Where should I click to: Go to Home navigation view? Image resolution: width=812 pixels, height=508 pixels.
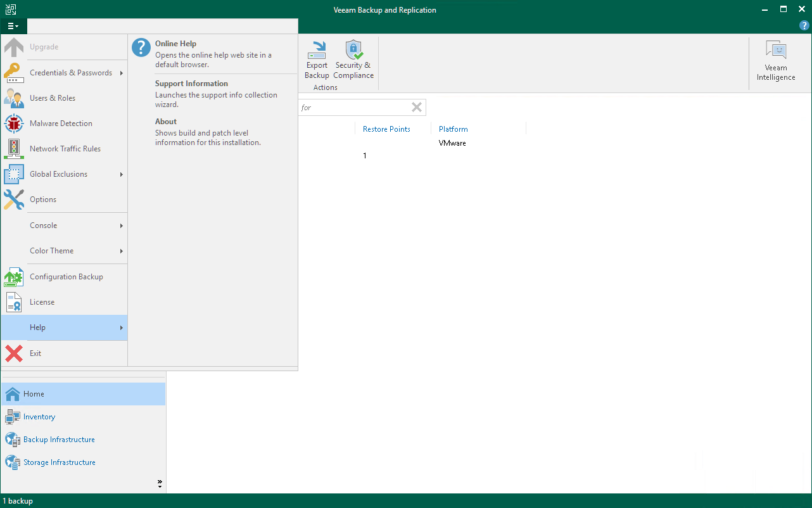(x=83, y=394)
